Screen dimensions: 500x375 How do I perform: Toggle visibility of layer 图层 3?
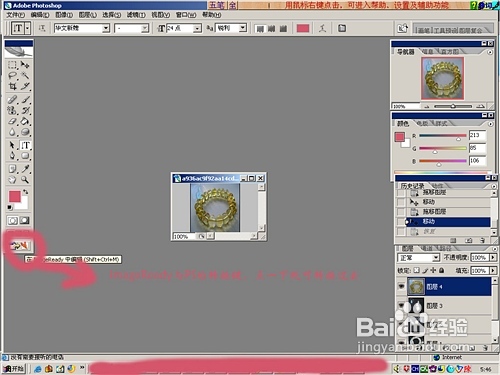(x=401, y=305)
